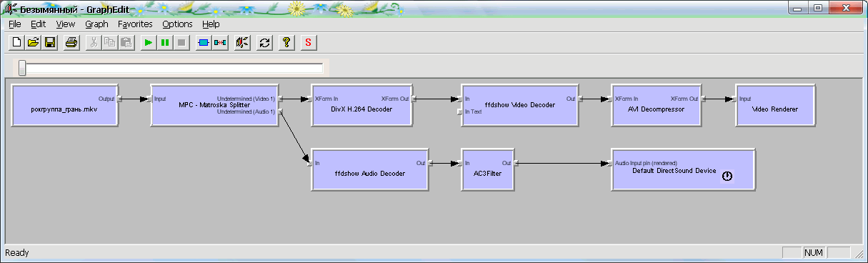The height and width of the screenshot is (263, 868).
Task: Select the DivX H.264 Decoder filter
Action: point(362,105)
